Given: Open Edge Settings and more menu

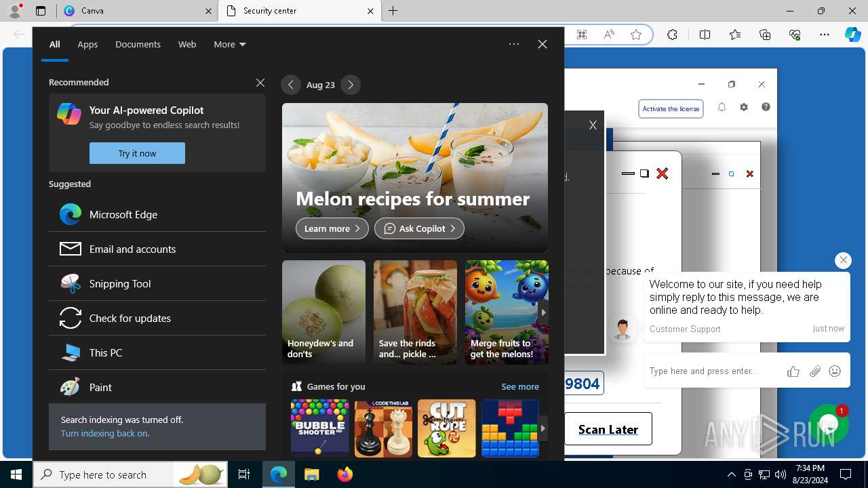Looking at the screenshot, I should (825, 35).
